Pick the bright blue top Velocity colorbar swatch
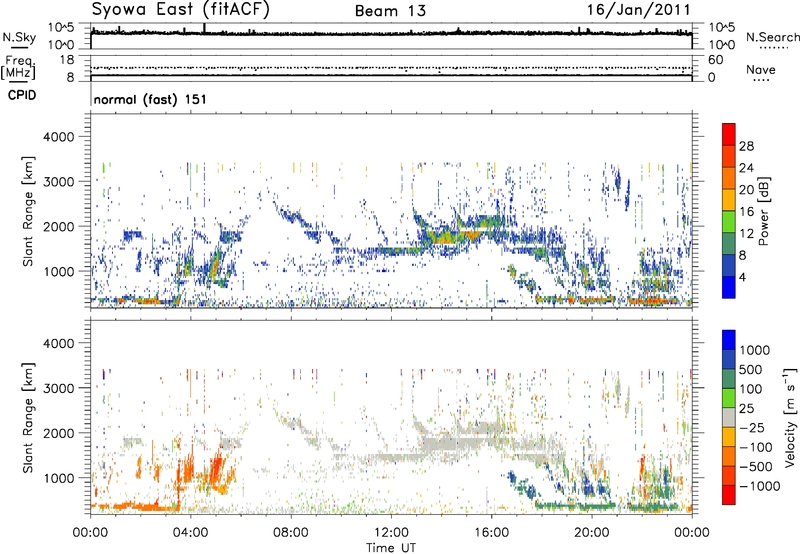 pos(729,340)
